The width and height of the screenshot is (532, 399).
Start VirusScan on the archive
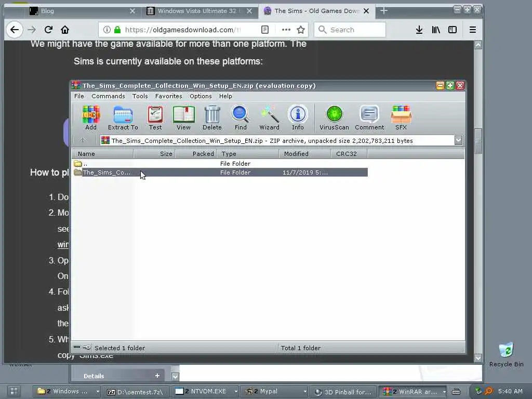[334, 118]
